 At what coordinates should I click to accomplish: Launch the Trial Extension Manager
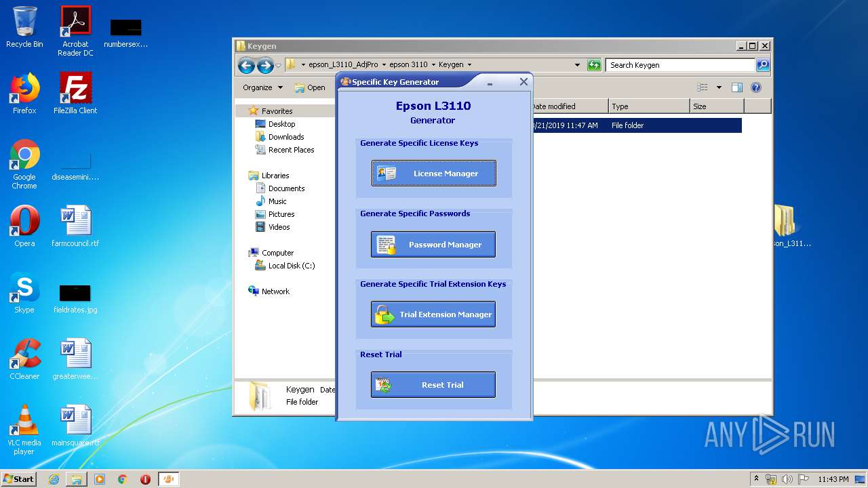433,314
